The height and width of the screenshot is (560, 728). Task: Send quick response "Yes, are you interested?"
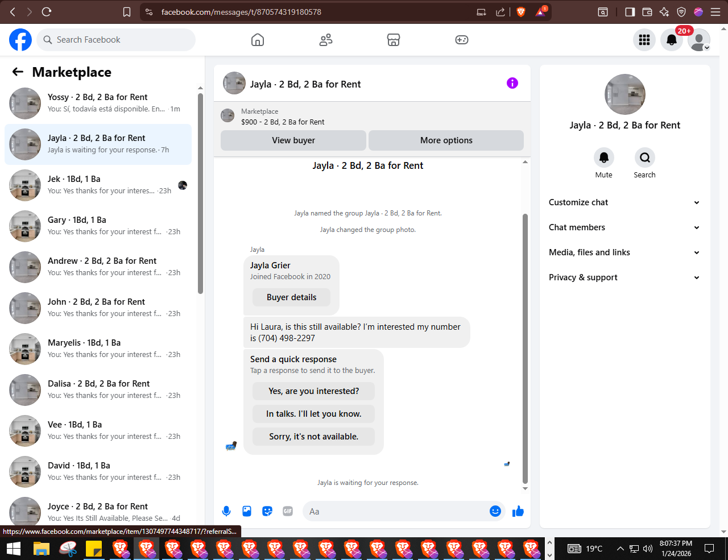point(314,391)
